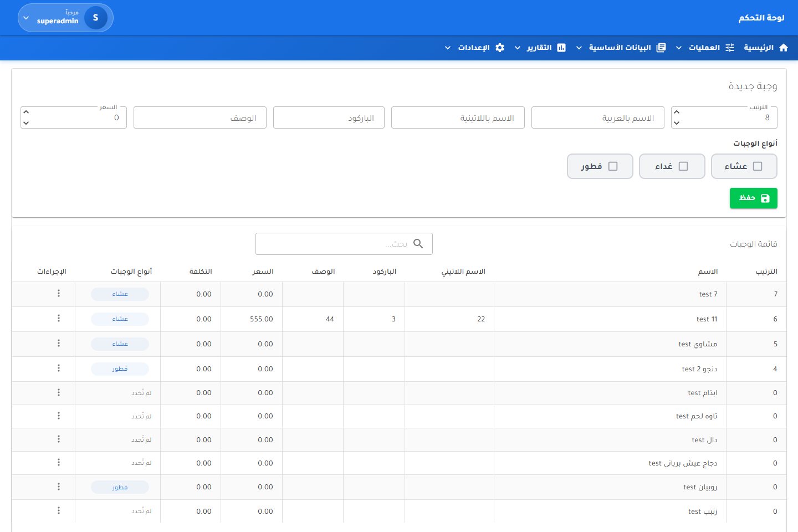Open three-dot actions for test 11 row
This screenshot has height=532, width=798.
[x=59, y=318]
